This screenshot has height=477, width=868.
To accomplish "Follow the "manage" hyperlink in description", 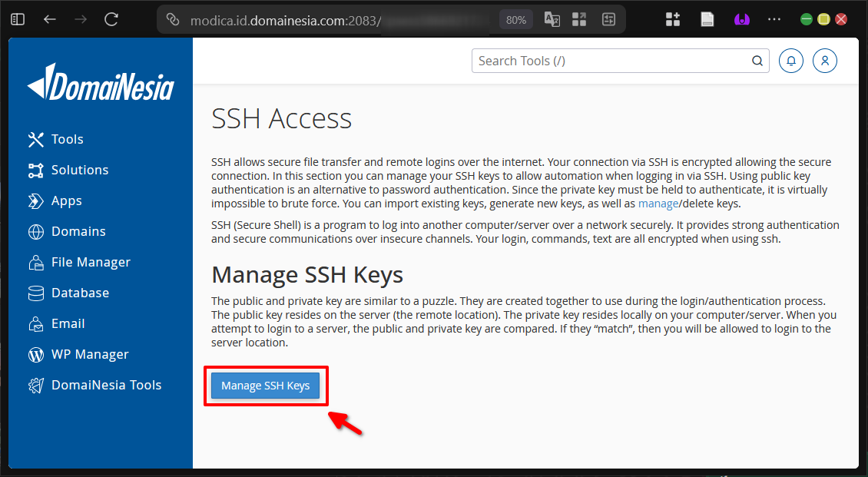I will 658,204.
